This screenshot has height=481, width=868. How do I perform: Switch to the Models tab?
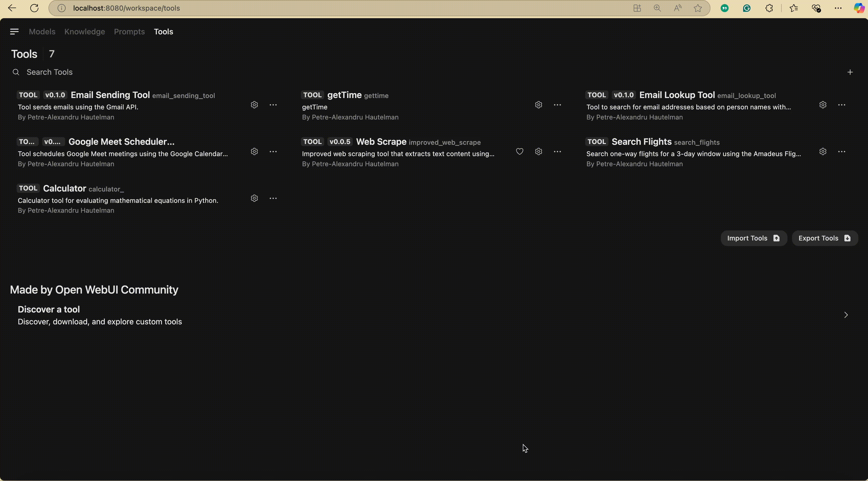click(x=42, y=32)
